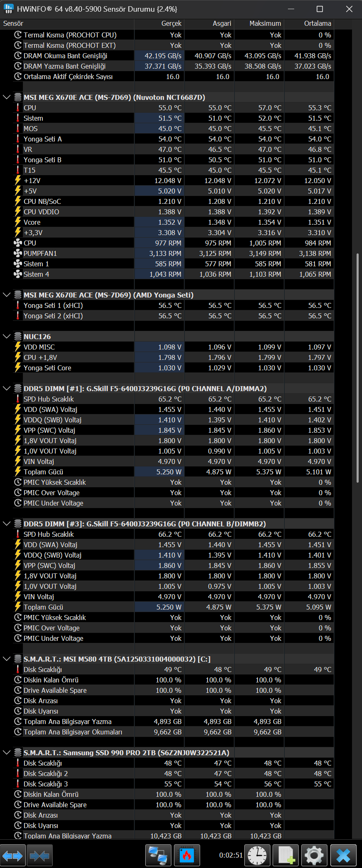Click the 0:02:51 elapsed timer
This screenshot has height=868, width=362.
(x=231, y=856)
